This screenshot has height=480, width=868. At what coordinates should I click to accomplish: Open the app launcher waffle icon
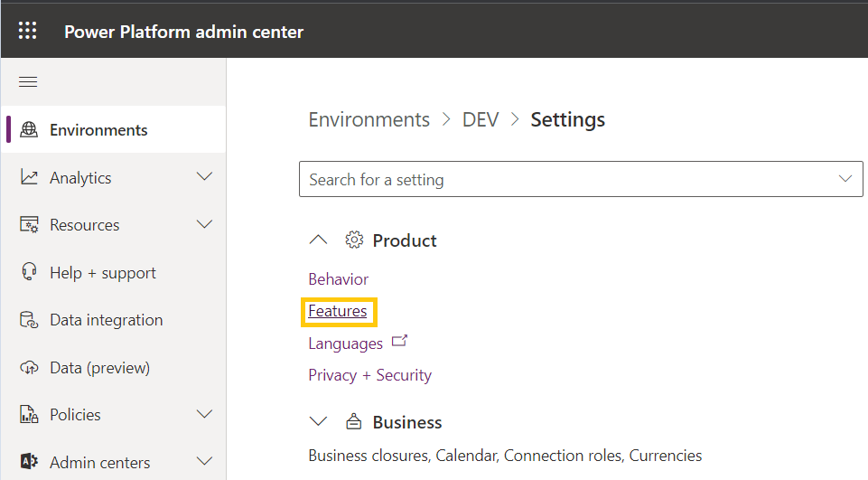tap(28, 32)
